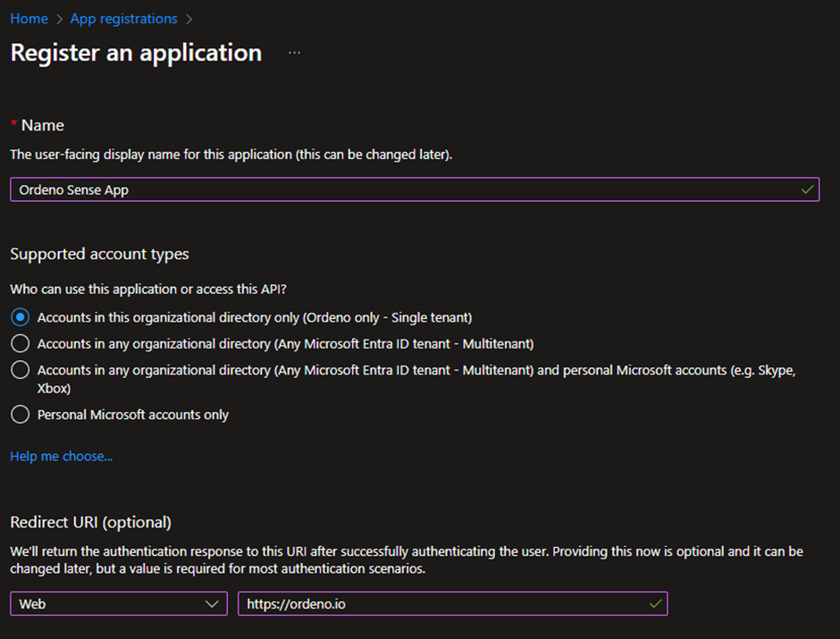The image size is (840, 639).
Task: Expand the Web platform dropdown
Action: tap(119, 603)
